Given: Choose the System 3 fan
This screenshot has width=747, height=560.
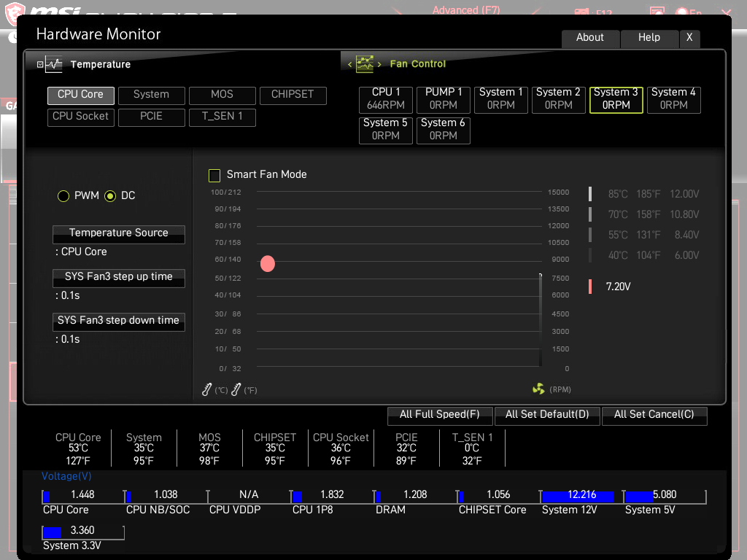Looking at the screenshot, I should coord(616,99).
